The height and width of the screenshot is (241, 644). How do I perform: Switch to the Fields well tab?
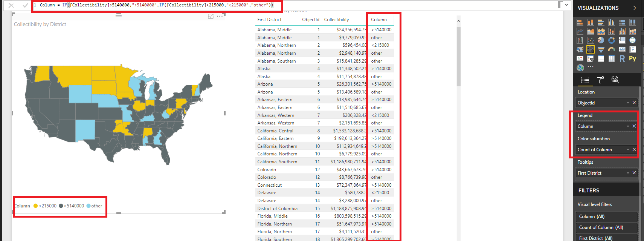[585, 80]
